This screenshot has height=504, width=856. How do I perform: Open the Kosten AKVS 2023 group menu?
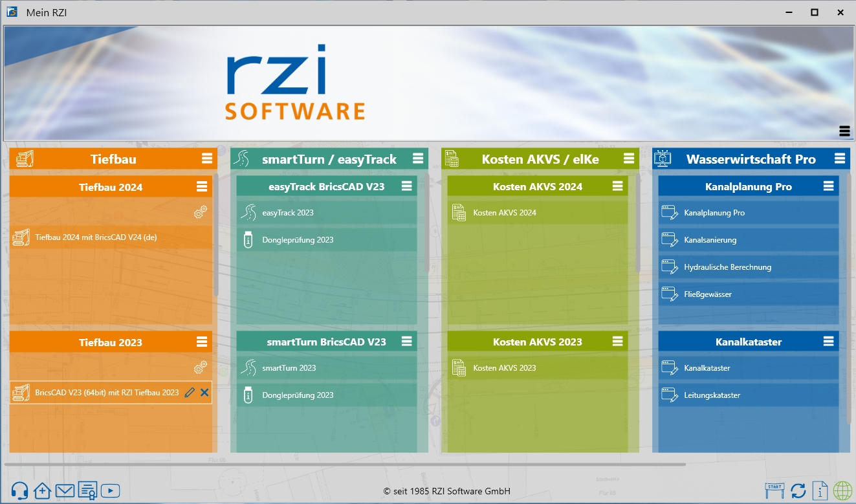617,342
